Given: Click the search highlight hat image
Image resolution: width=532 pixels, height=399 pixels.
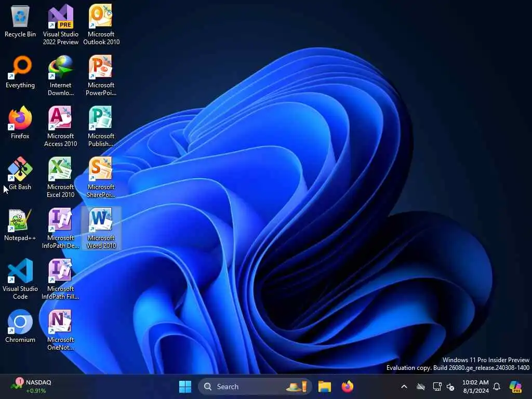Looking at the screenshot, I should click(x=297, y=387).
